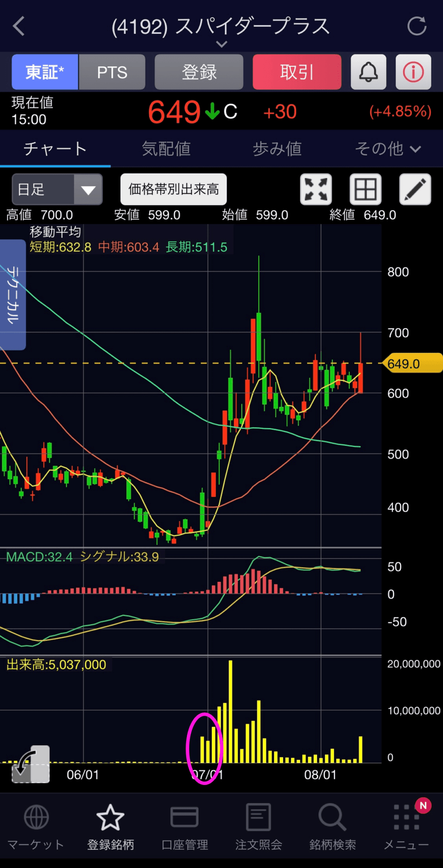Viewport: 443px width, 868px height.
Task: Open the 銘柄検索 bottom tab
Action: (x=333, y=827)
